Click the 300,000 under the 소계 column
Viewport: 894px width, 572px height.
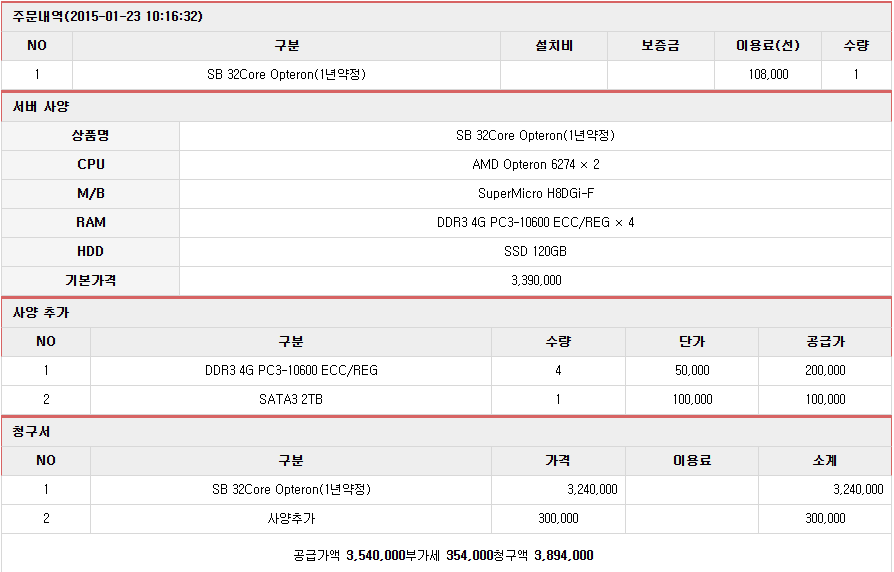tap(825, 518)
